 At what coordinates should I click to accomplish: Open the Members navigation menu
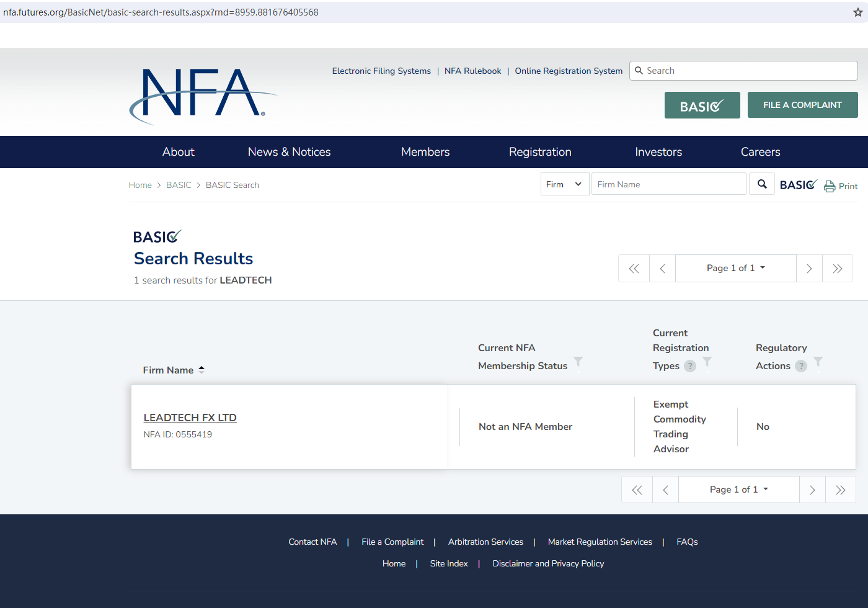click(x=425, y=152)
